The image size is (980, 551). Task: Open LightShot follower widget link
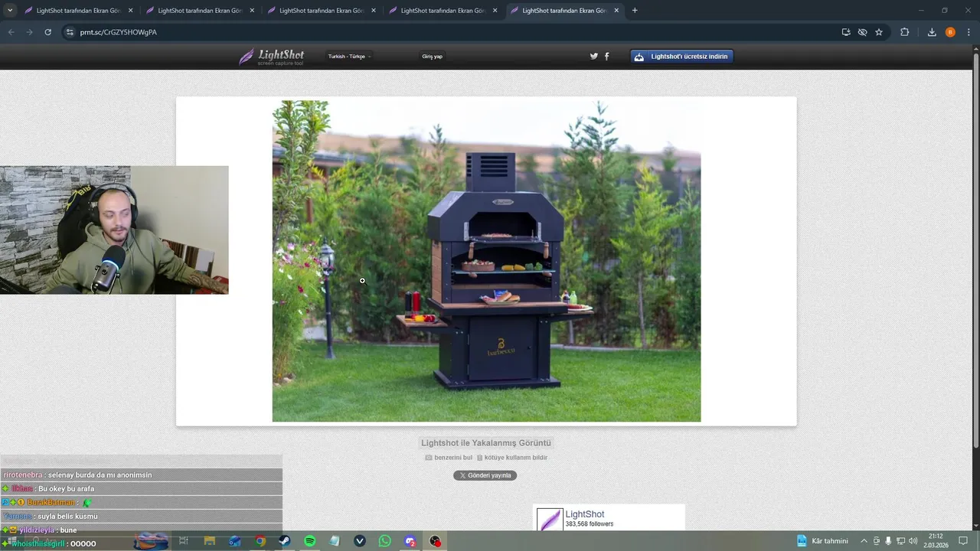[x=585, y=514]
